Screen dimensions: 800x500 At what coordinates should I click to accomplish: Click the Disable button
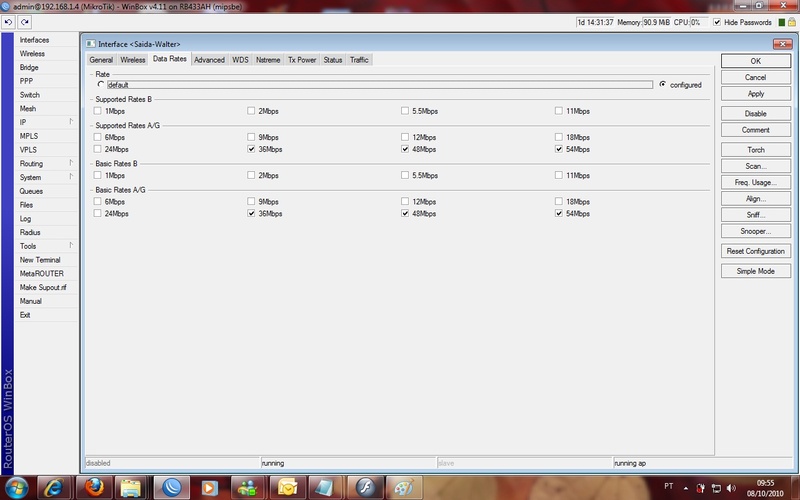[756, 113]
